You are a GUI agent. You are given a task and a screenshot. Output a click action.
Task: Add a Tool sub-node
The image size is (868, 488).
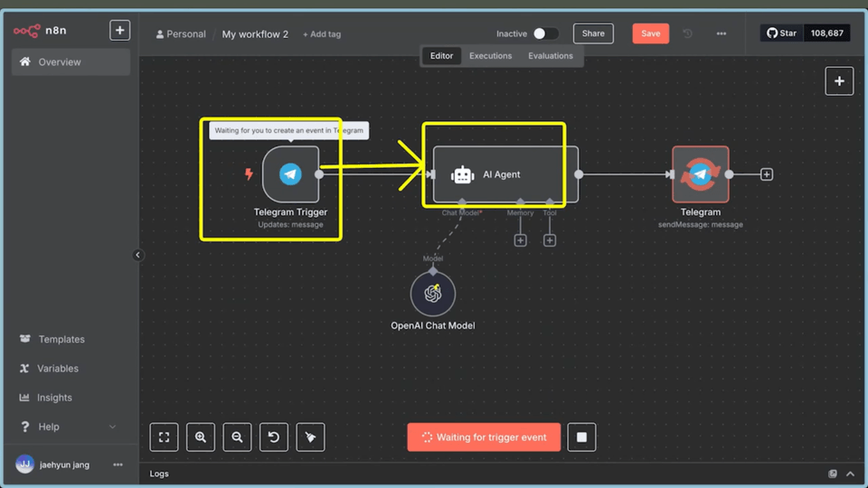(x=550, y=240)
